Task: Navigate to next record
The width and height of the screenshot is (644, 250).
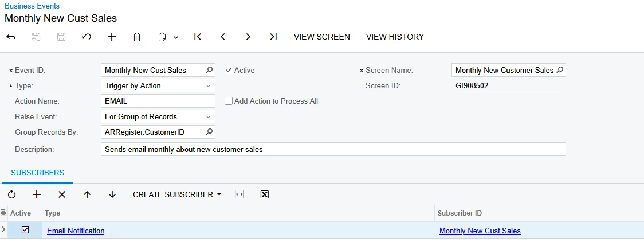Action: [x=248, y=37]
